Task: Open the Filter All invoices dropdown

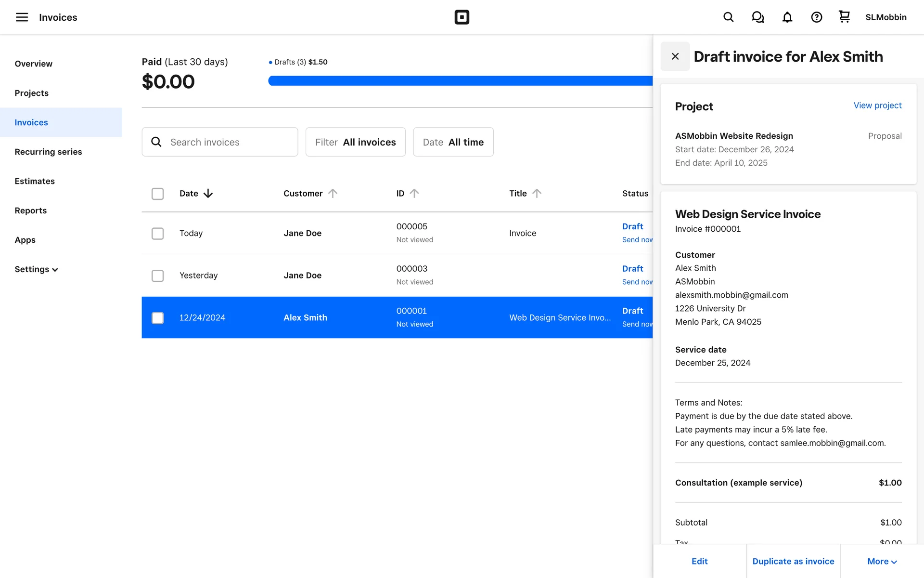Action: pyautogui.click(x=355, y=142)
